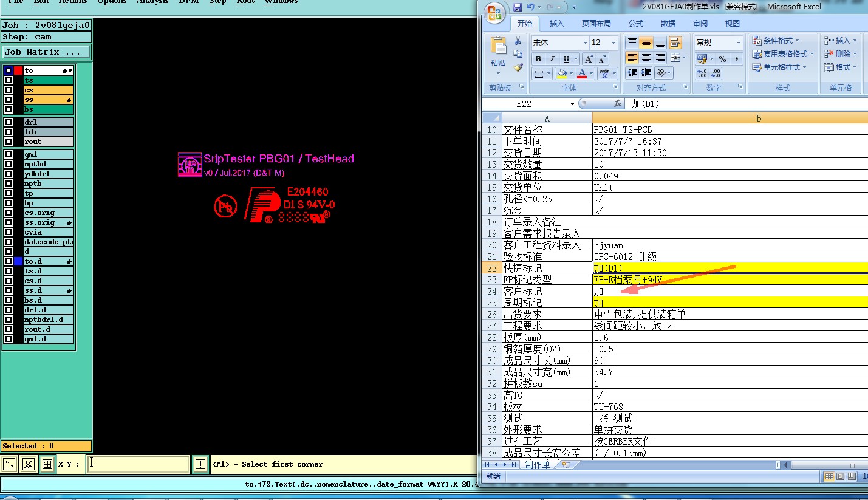Toggle the checkbox of layer rout
The width and height of the screenshot is (868, 500).
click(x=9, y=142)
